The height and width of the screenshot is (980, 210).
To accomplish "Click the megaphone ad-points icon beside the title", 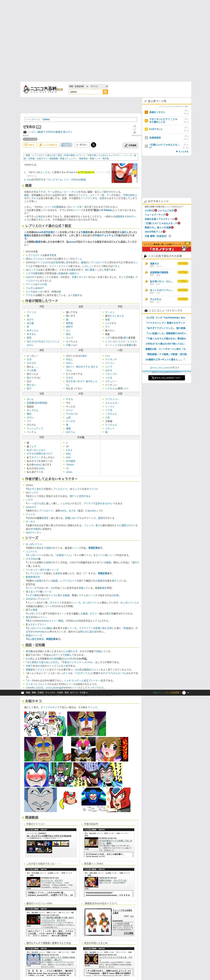I will pyautogui.click(x=135, y=132).
